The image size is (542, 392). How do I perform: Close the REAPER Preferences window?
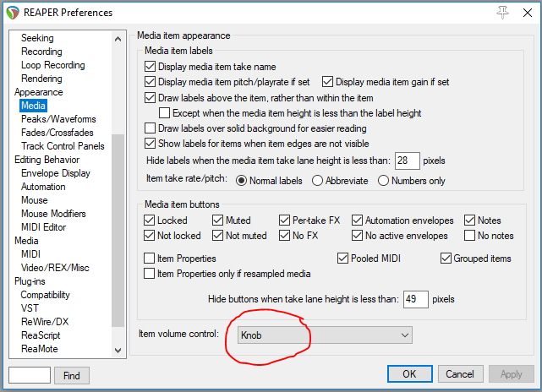coord(528,13)
